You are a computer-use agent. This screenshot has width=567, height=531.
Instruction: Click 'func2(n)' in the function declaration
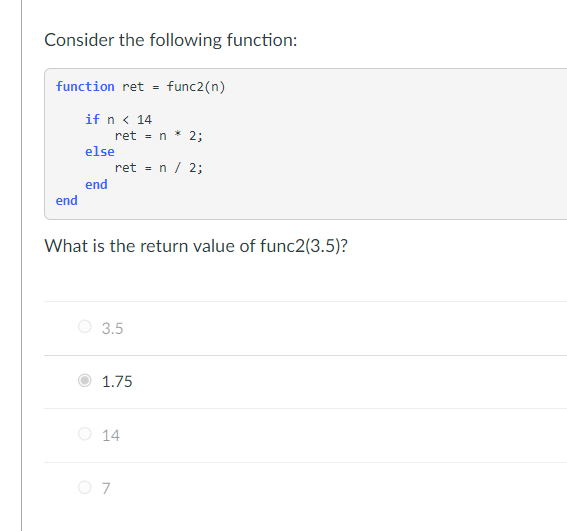196,87
